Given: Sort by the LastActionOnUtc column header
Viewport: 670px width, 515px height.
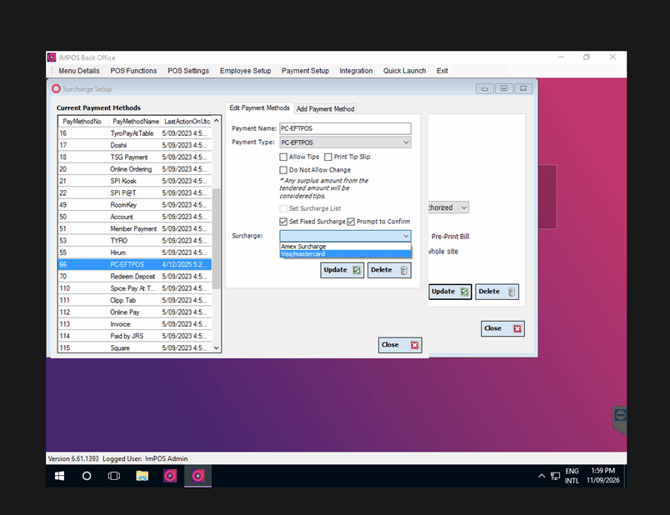Looking at the screenshot, I should coord(187,121).
